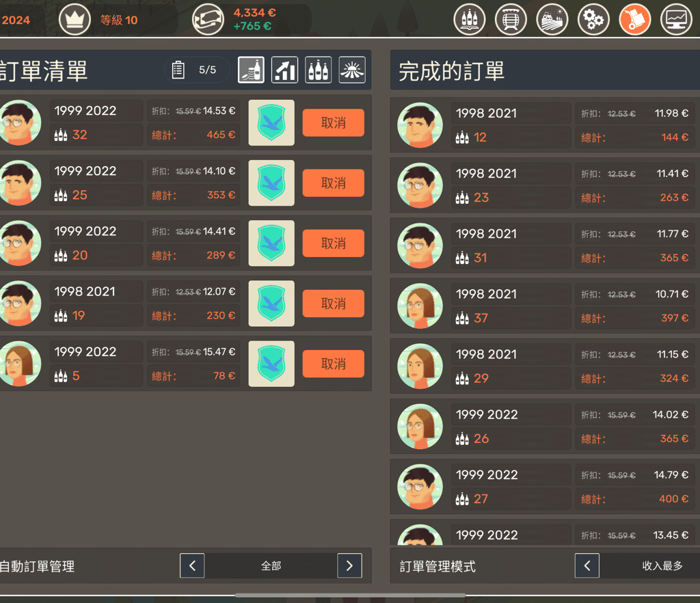Select the orange hand truck orders icon

635,20
